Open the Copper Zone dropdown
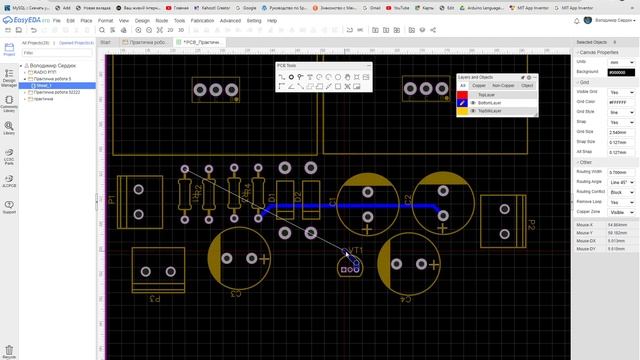Screen dimensions: 640x360 (x=621, y=212)
